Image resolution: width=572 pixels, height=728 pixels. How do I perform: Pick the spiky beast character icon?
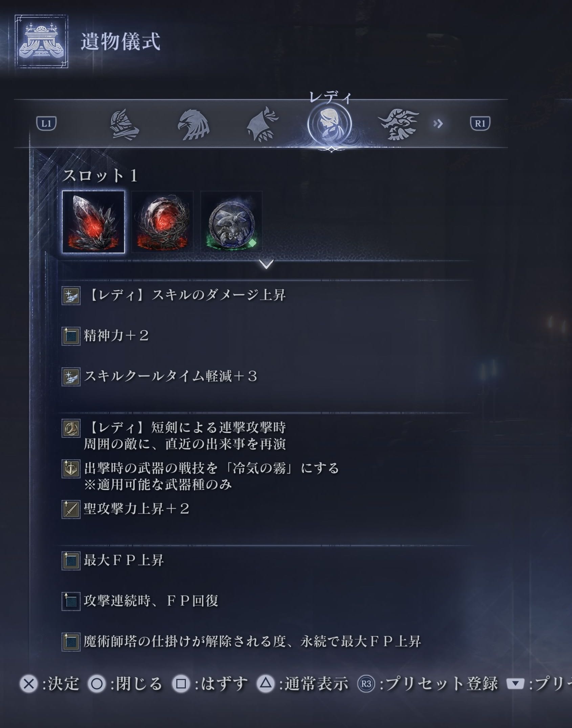398,124
